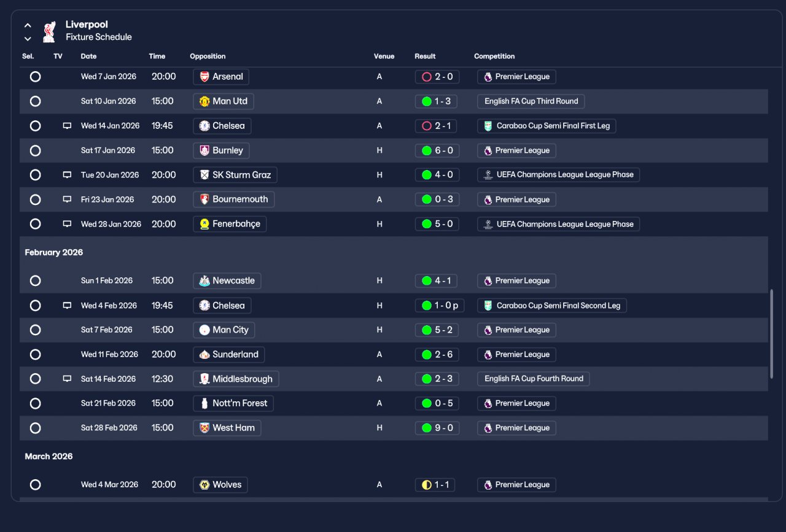Screen dimensions: 786x532
Task: Click the TV icon on the Sturm Graz row
Action: click(x=67, y=175)
